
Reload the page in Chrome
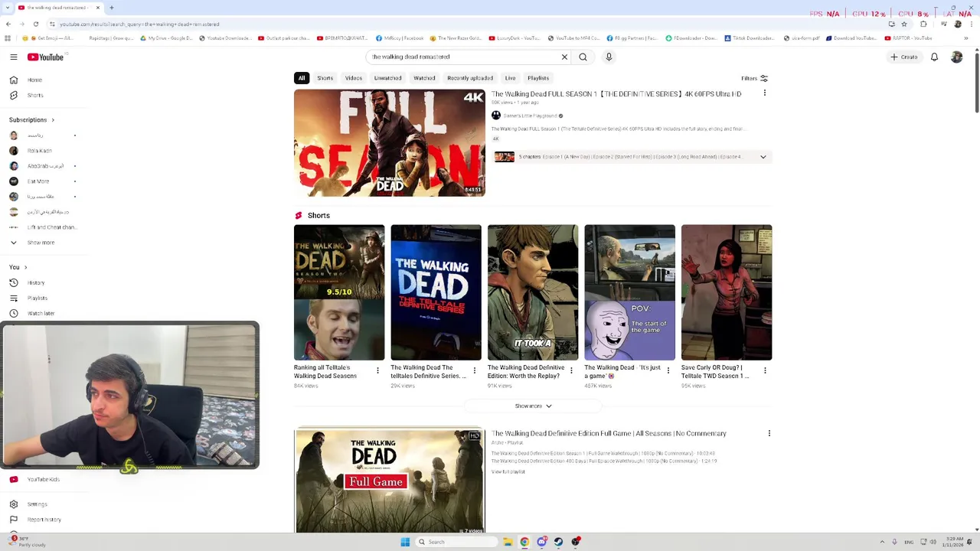click(35, 24)
